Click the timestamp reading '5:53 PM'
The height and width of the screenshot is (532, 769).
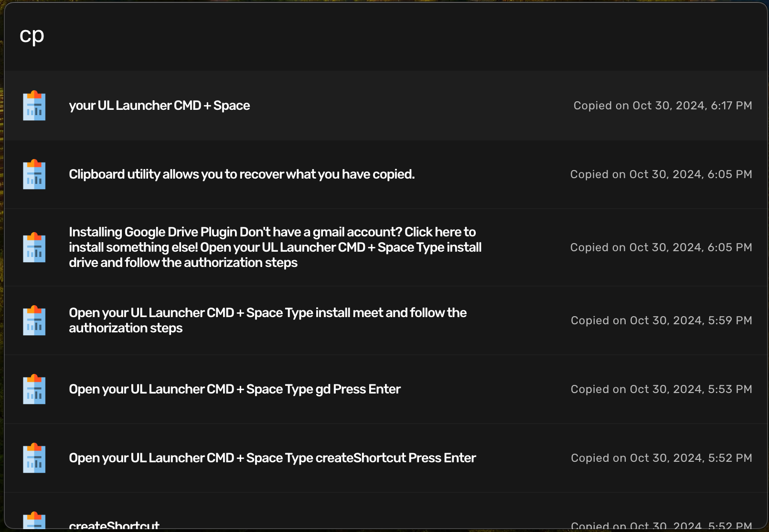tap(661, 389)
